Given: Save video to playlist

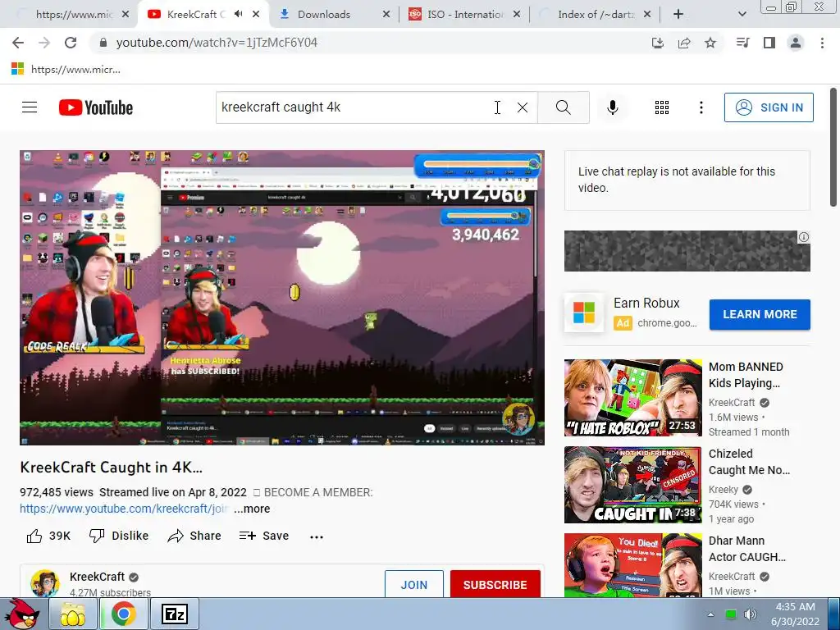Looking at the screenshot, I should 264,536.
